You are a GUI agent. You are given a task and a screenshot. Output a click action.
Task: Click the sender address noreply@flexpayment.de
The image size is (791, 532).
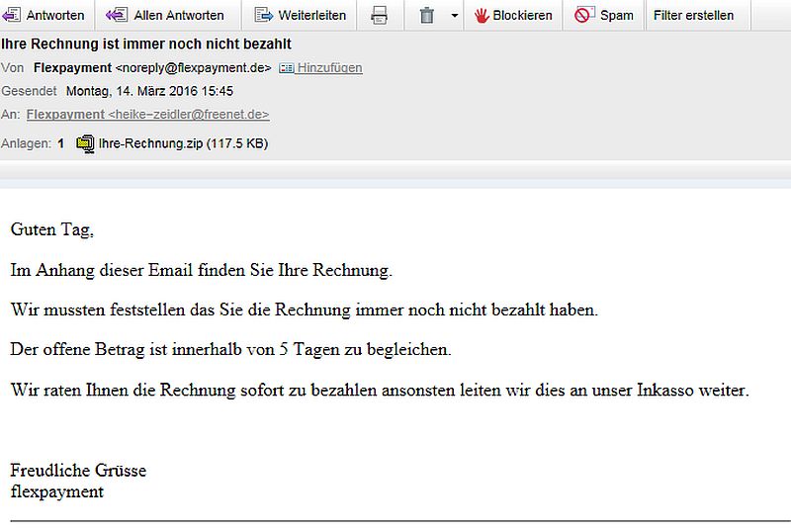pyautogui.click(x=193, y=68)
